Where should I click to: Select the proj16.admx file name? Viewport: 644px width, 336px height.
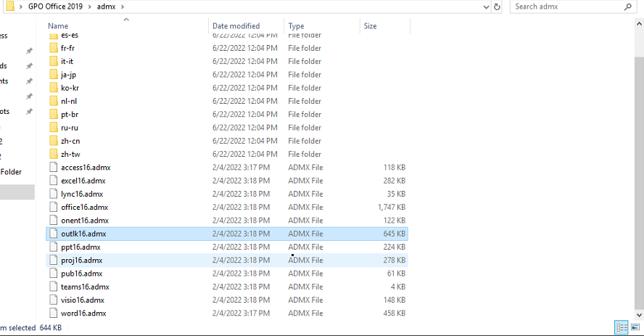point(82,260)
